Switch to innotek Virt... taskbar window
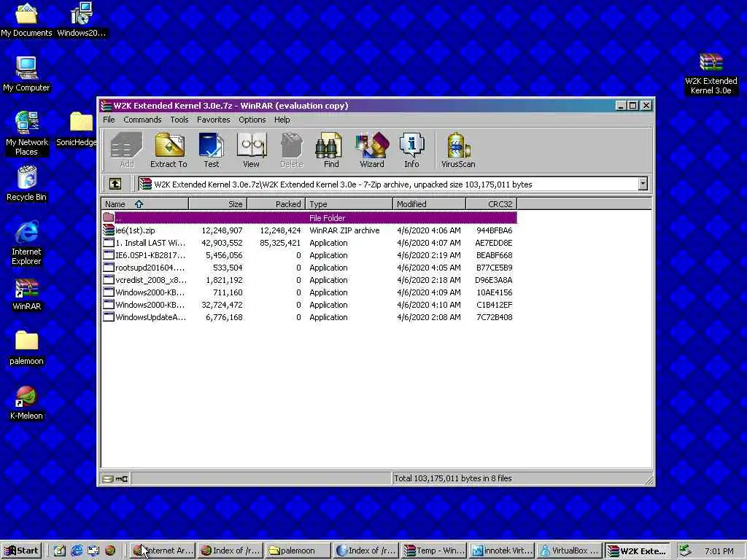 tap(502, 551)
